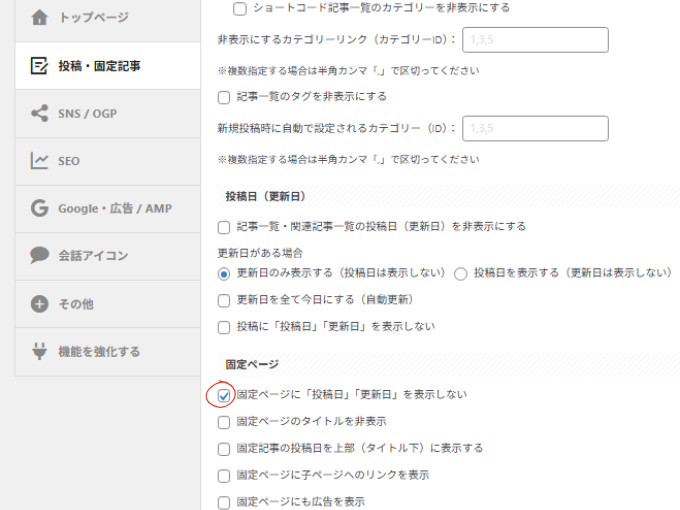This screenshot has width=680, height=510.
Task: Check 記事一覧・関連記事一覧の投稿日を非表示にする
Action: pyautogui.click(x=224, y=227)
